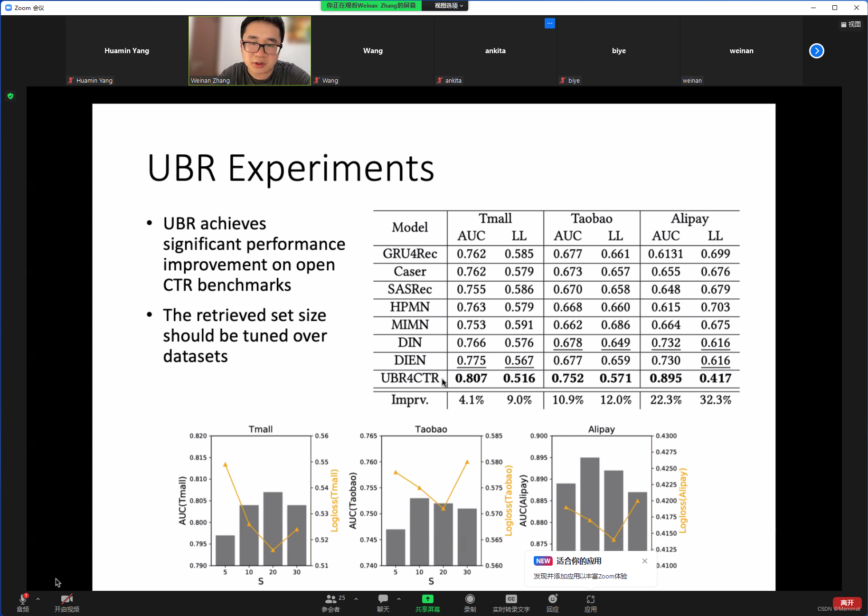Expand audio options arrow
Screen dimensions: 868x616
pyautogui.click(x=38, y=599)
